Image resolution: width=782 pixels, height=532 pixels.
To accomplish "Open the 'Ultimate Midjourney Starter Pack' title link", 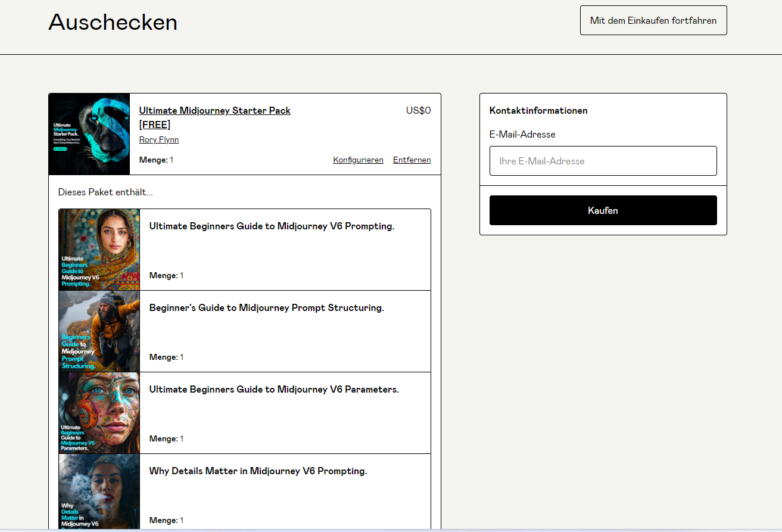I will [214, 111].
